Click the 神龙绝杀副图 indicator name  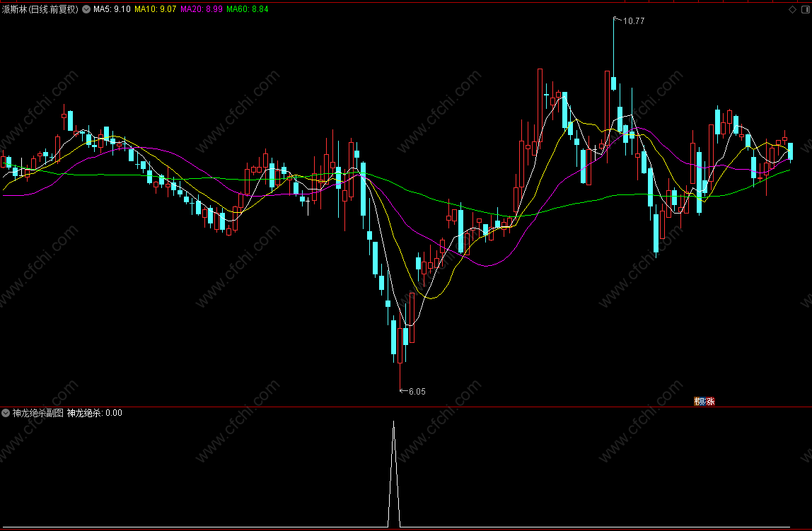click(x=37, y=413)
